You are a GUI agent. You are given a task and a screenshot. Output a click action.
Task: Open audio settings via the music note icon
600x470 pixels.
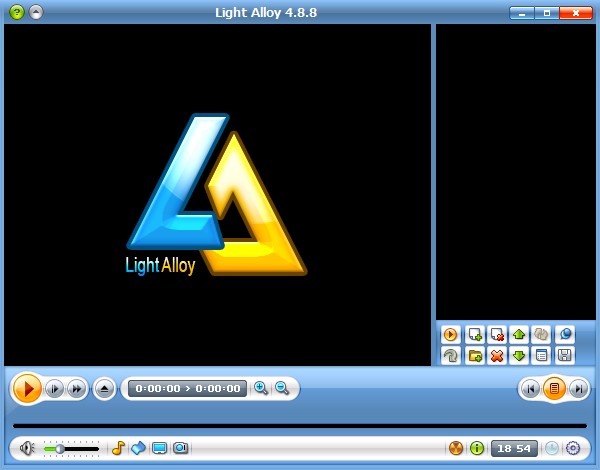tap(118, 448)
